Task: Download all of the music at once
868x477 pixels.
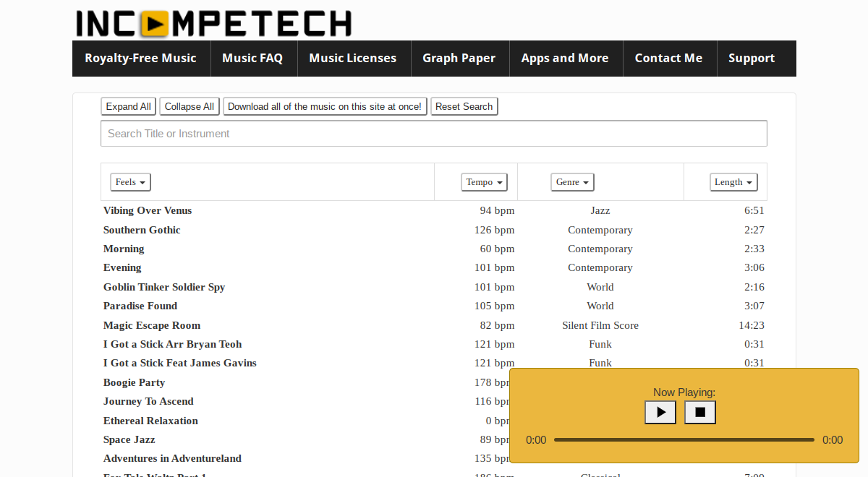Action: pyautogui.click(x=325, y=106)
